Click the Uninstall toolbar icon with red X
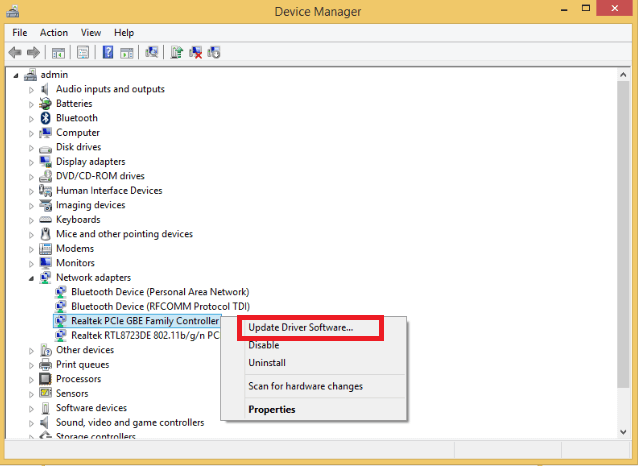Viewport: 638px width, 466px height. (x=195, y=52)
